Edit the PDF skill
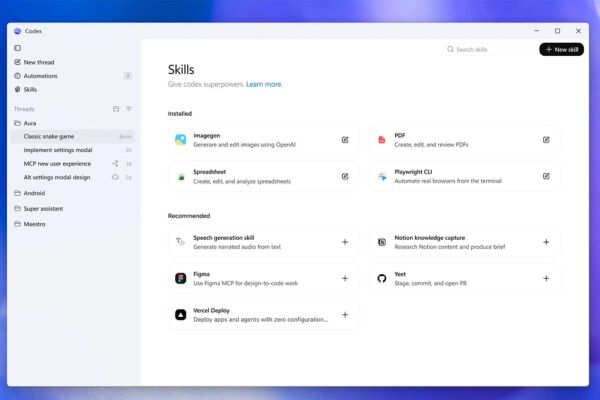 point(546,140)
